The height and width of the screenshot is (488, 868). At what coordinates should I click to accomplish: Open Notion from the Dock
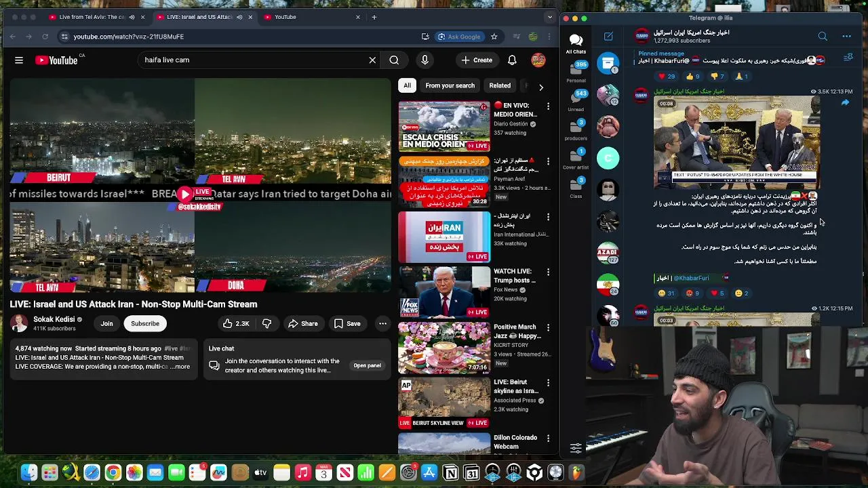450,472
